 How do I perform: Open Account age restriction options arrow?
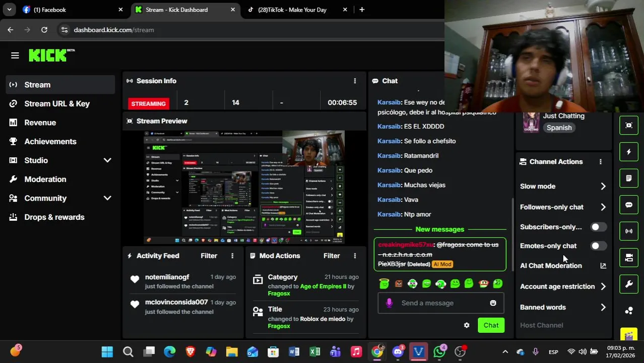(603, 286)
